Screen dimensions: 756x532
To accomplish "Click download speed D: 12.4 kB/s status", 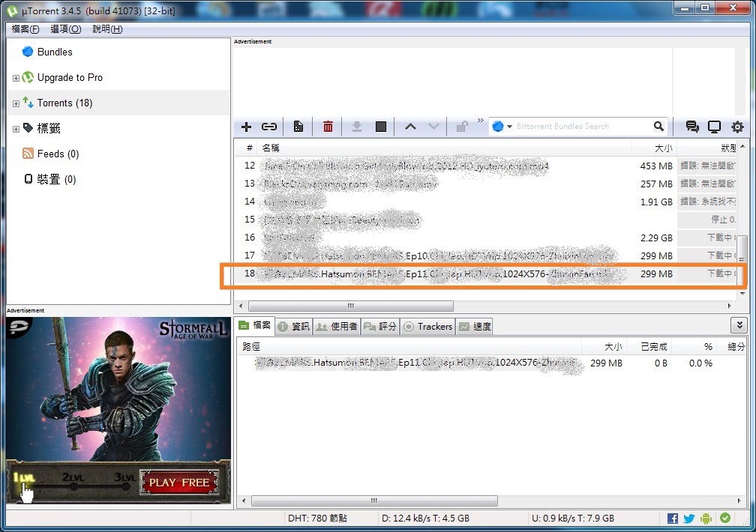I will (x=425, y=519).
